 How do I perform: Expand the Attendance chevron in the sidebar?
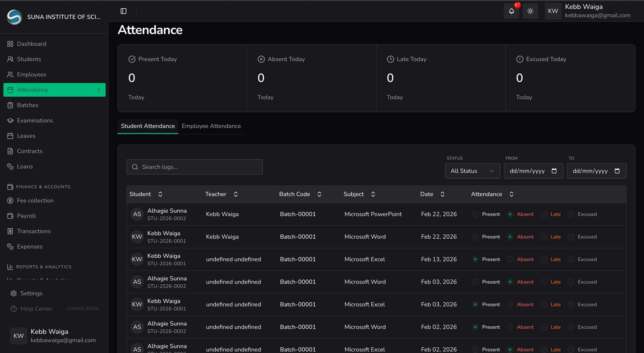coord(99,90)
